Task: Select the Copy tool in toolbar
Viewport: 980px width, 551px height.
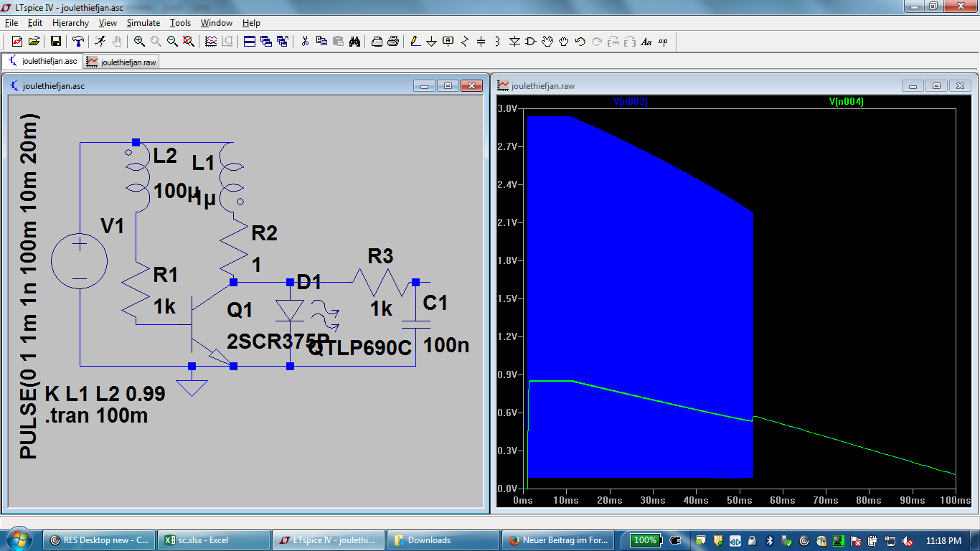Action: click(x=321, y=42)
